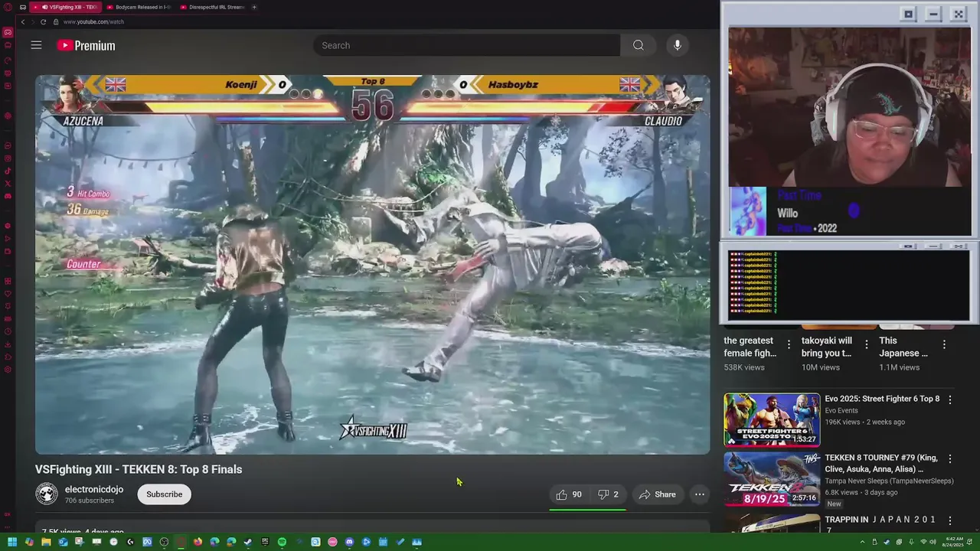Open Evo 2025 Street Fighter 6 thumbnail
Image resolution: width=980 pixels, height=551 pixels.
coord(772,419)
